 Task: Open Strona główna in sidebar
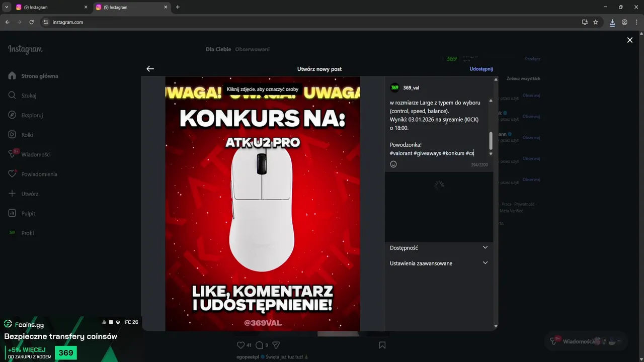coord(33,76)
